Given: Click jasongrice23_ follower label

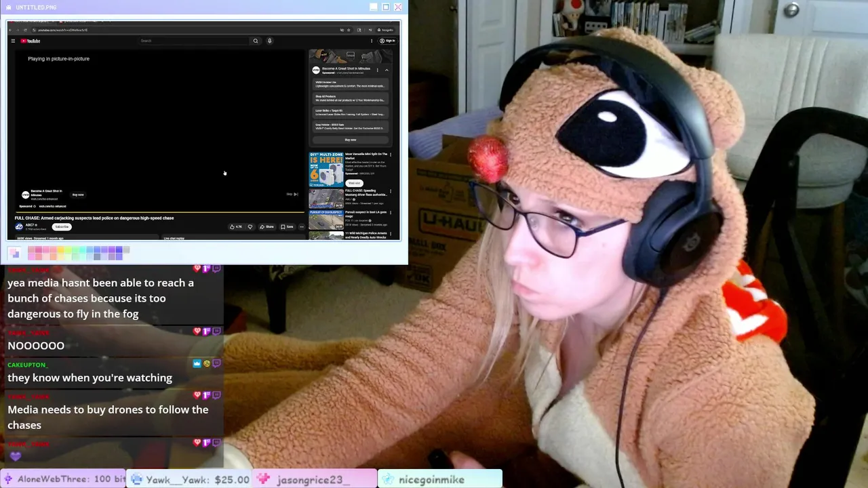Looking at the screenshot, I should [x=315, y=479].
